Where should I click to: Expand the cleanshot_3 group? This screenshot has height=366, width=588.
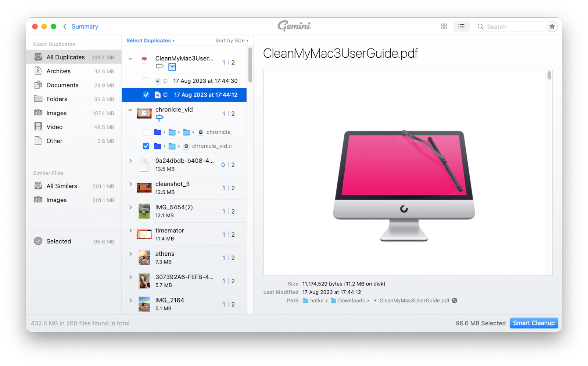click(x=130, y=184)
